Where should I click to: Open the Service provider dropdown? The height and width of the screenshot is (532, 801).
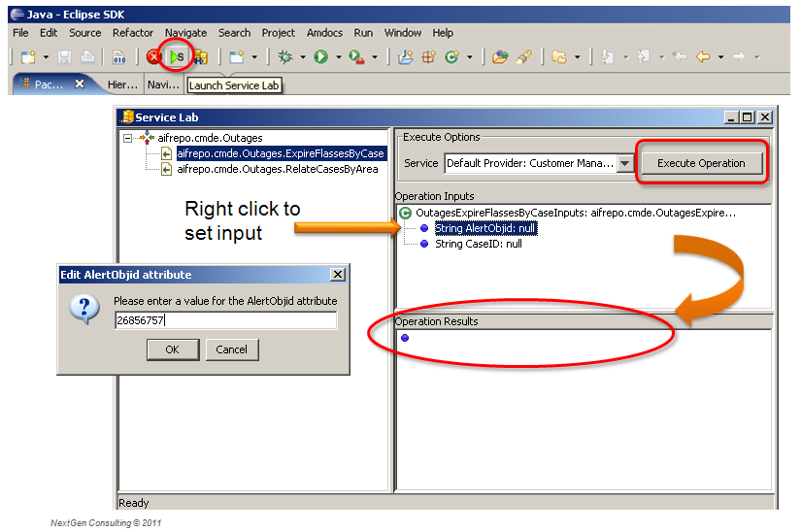(624, 164)
